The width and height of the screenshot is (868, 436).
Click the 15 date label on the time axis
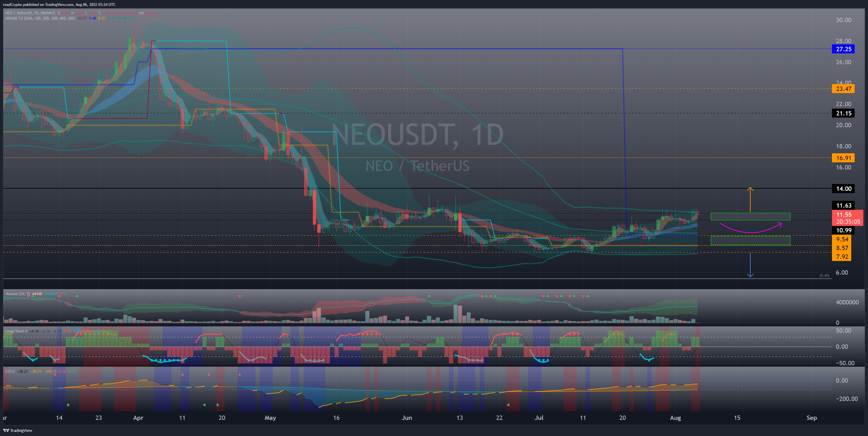pyautogui.click(x=737, y=418)
